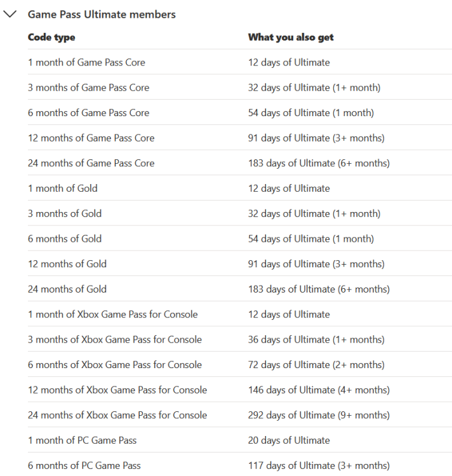The image size is (452, 476).
Task: Click 3 months of Game Pass Core
Action: click(x=88, y=88)
